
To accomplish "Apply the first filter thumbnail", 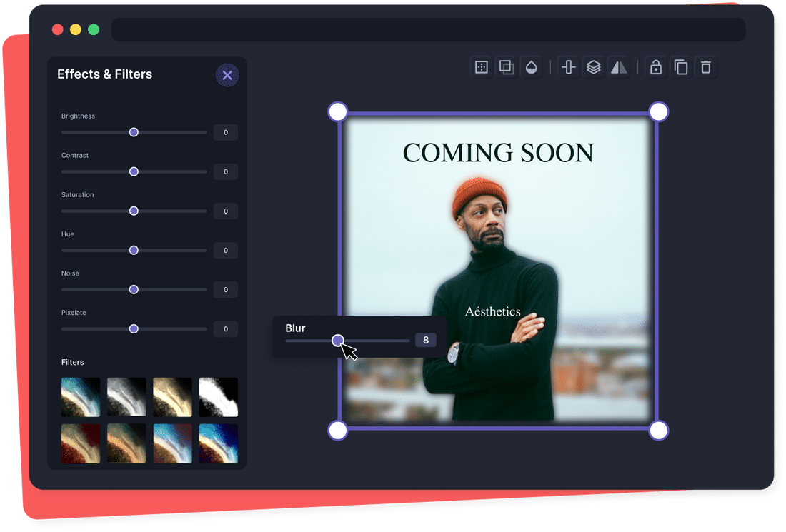I will point(81,397).
